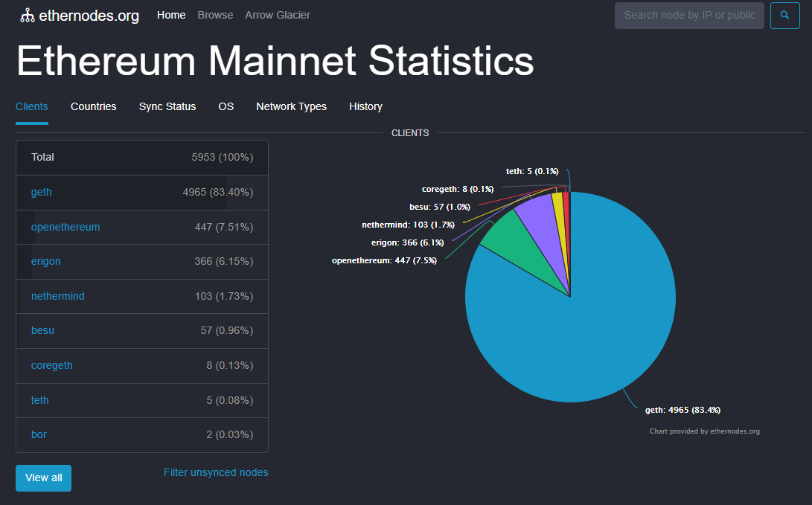This screenshot has width=812, height=505.
Task: Click the 'besu: 57 (1.0%)' chart label
Action: (x=440, y=207)
